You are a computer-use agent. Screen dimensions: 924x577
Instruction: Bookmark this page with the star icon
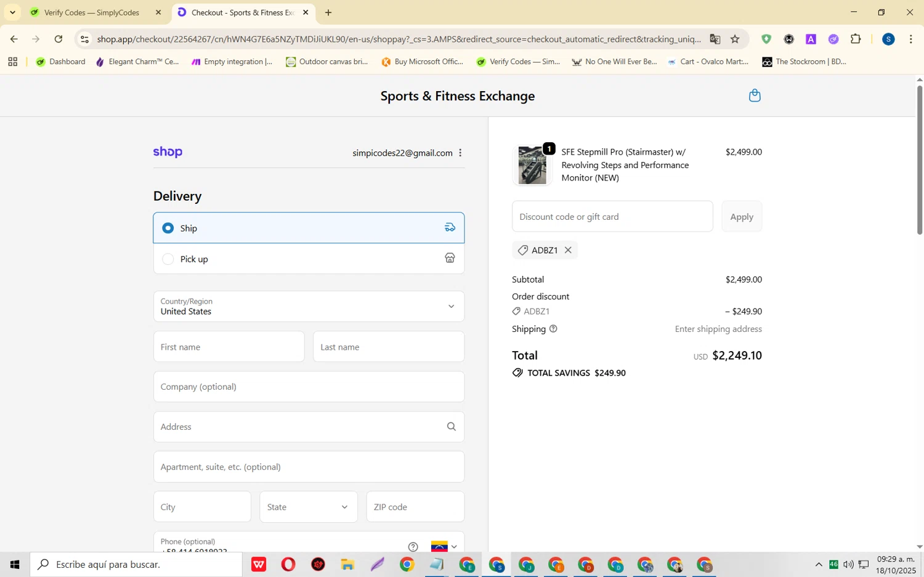735,39
